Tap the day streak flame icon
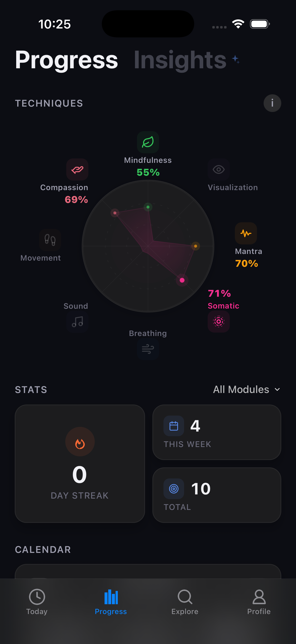 tap(80, 442)
